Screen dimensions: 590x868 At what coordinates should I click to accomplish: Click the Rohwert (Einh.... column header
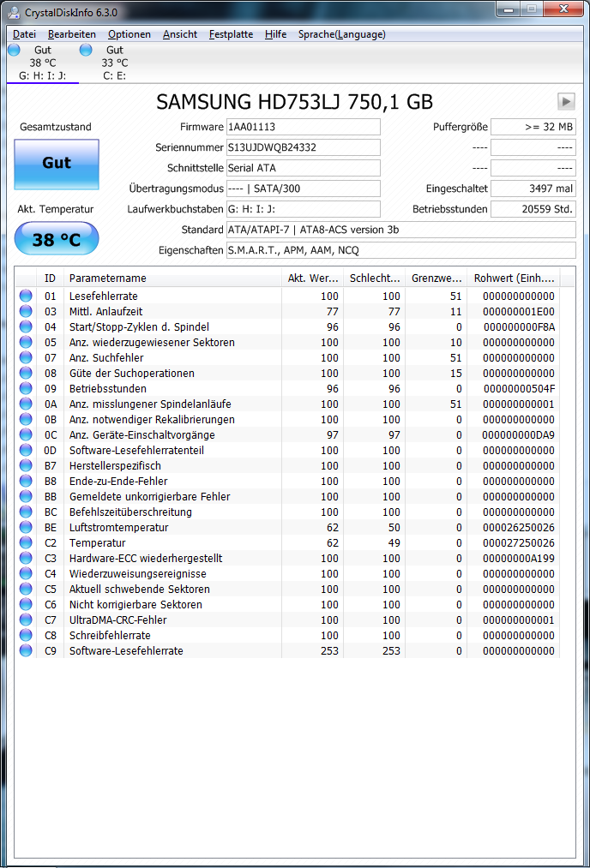pos(514,278)
